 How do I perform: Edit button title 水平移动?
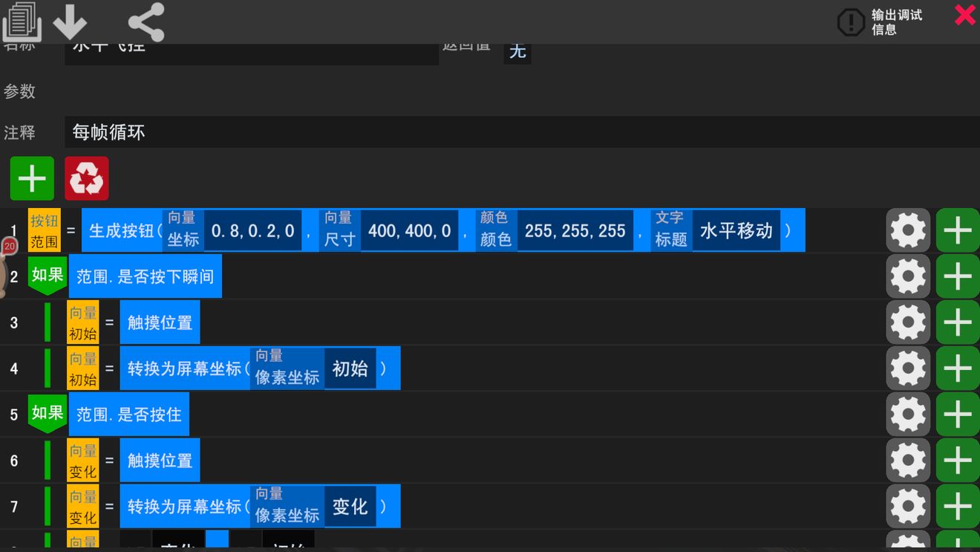click(736, 231)
